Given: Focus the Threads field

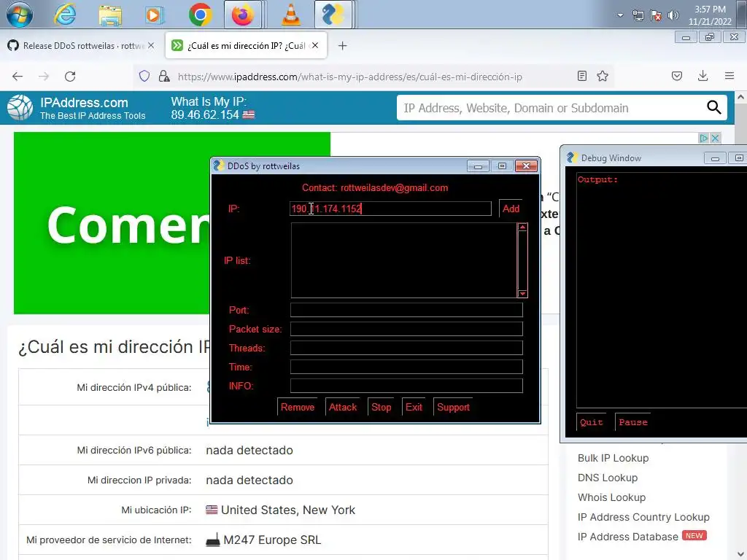Looking at the screenshot, I should (406, 348).
